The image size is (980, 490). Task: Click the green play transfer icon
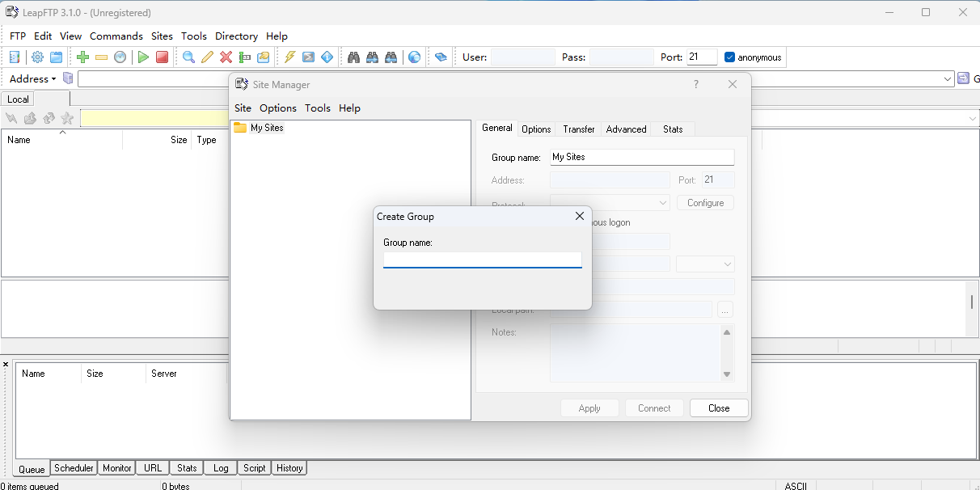143,57
